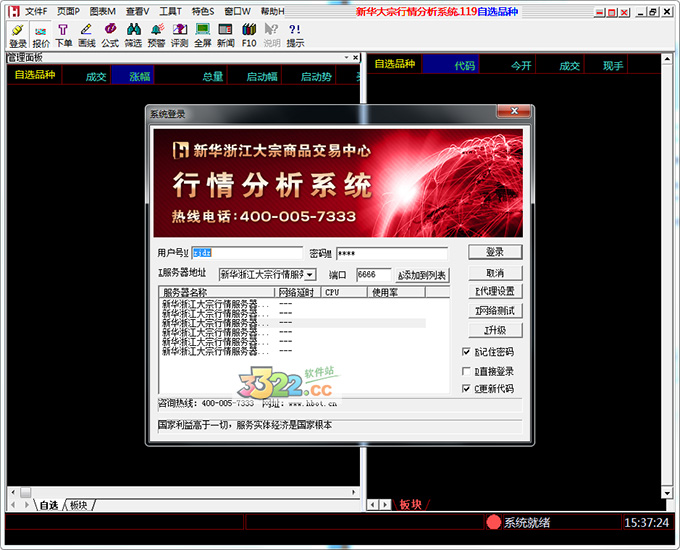Switch to the 板块 tab in left panel
This screenshot has height=550, width=680.
[78, 505]
